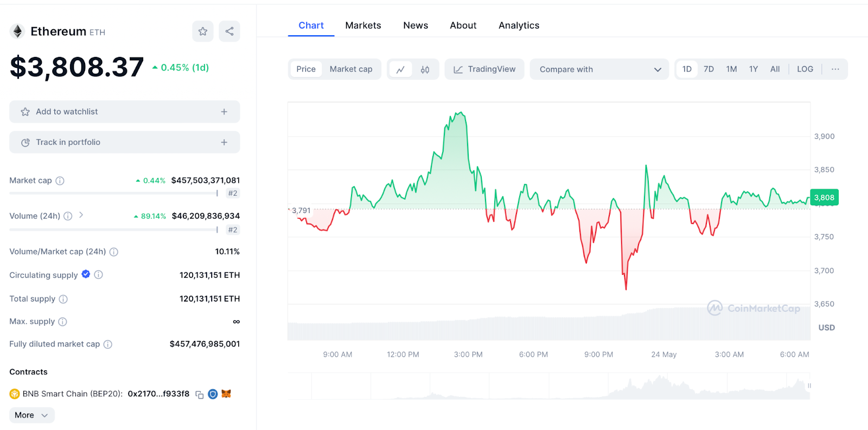The image size is (868, 430).
Task: Click the plus icon on Add to watchlist
Action: pyautogui.click(x=224, y=112)
